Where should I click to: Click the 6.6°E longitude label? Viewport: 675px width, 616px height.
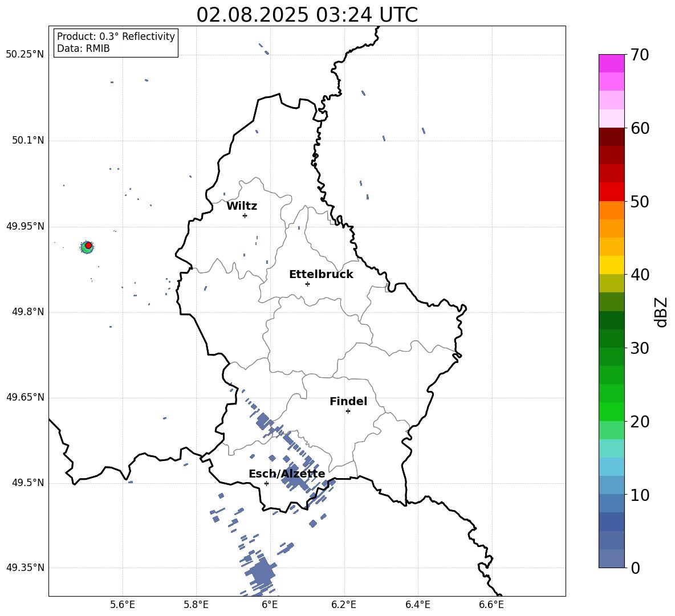(x=491, y=605)
